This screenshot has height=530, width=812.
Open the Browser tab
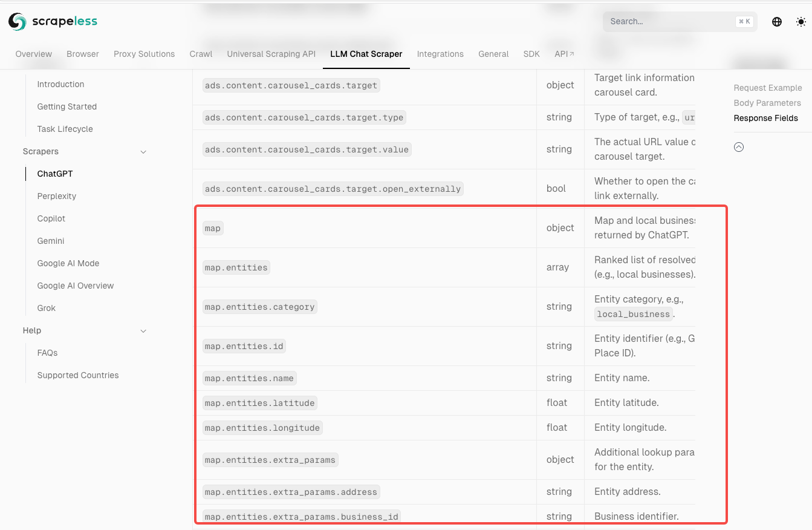tap(83, 54)
